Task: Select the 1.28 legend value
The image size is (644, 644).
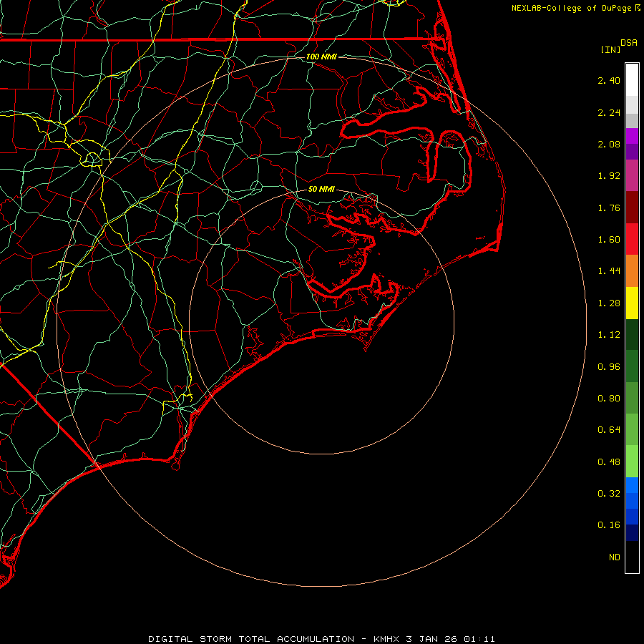Action: tap(609, 303)
